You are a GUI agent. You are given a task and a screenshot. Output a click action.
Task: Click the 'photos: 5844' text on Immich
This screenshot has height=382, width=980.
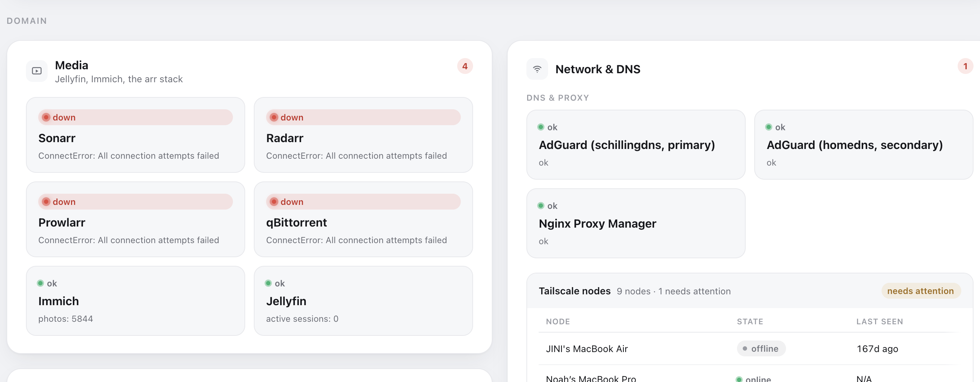65,319
